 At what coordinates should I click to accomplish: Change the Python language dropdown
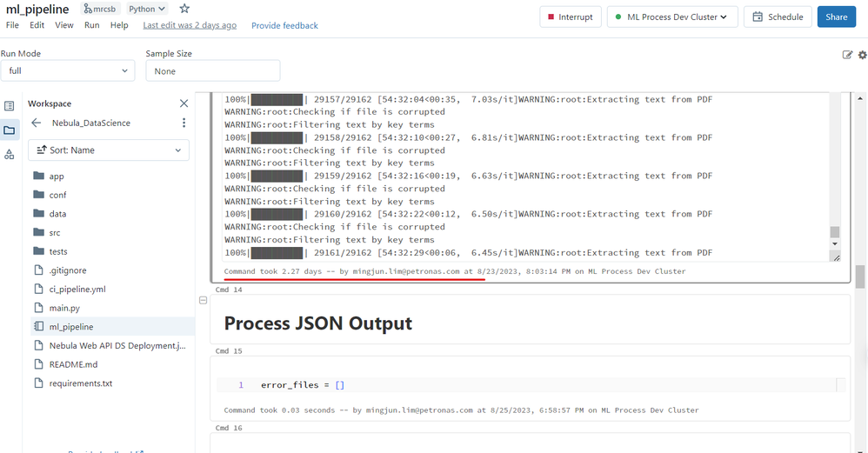point(146,9)
